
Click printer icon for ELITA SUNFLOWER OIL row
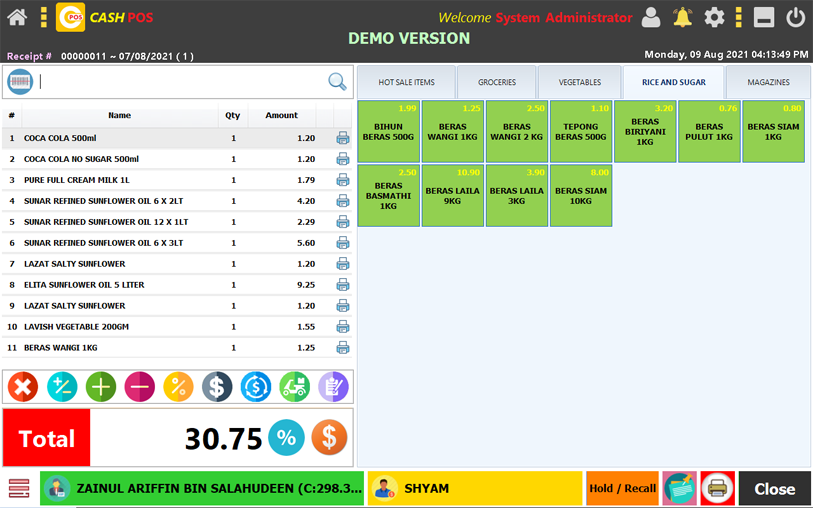click(x=343, y=285)
